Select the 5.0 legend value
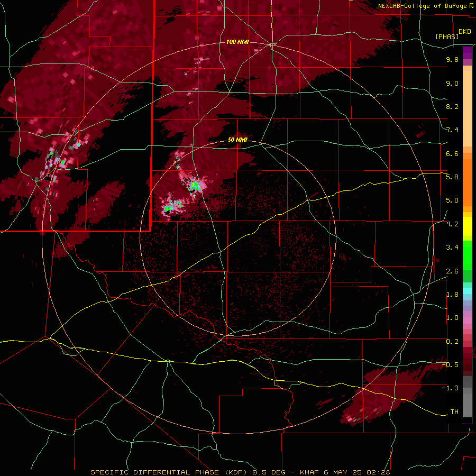 452,200
